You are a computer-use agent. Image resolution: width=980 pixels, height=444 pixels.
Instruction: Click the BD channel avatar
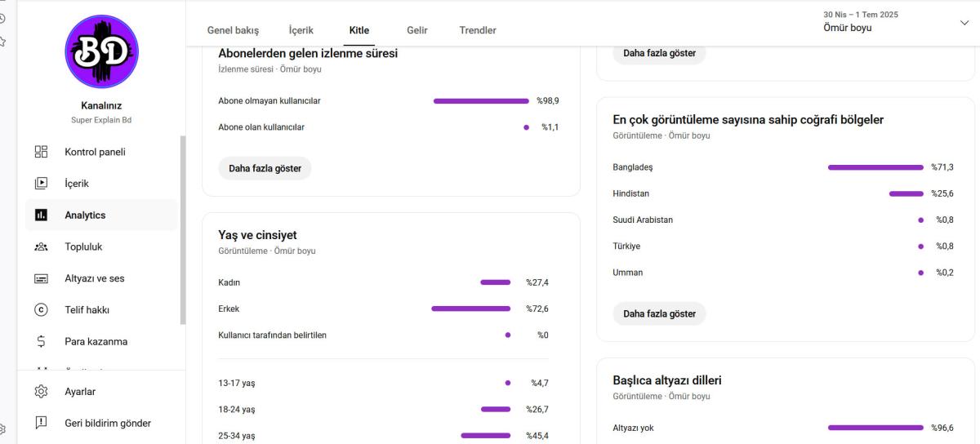tap(101, 52)
